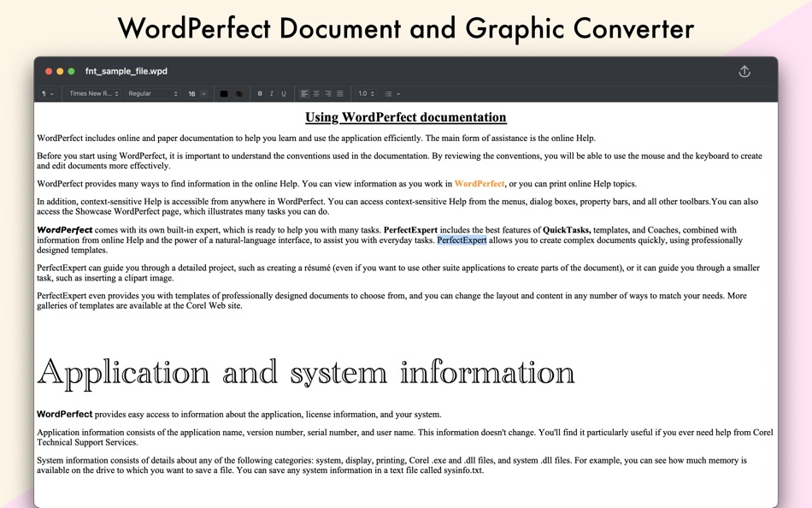This screenshot has width=812, height=508.
Task: Open the Regular typeface dropdown
Action: click(x=153, y=94)
